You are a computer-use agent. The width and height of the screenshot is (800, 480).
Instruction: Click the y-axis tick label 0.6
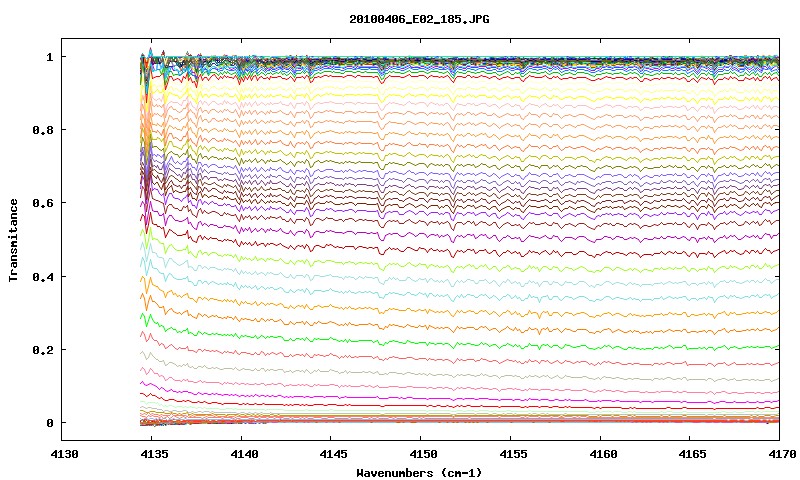tap(43, 203)
